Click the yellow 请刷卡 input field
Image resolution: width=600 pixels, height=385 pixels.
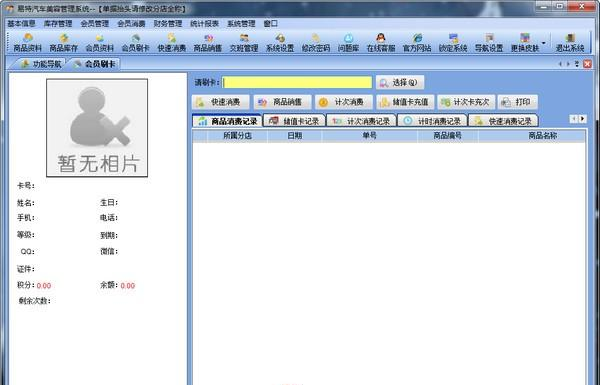click(297, 82)
